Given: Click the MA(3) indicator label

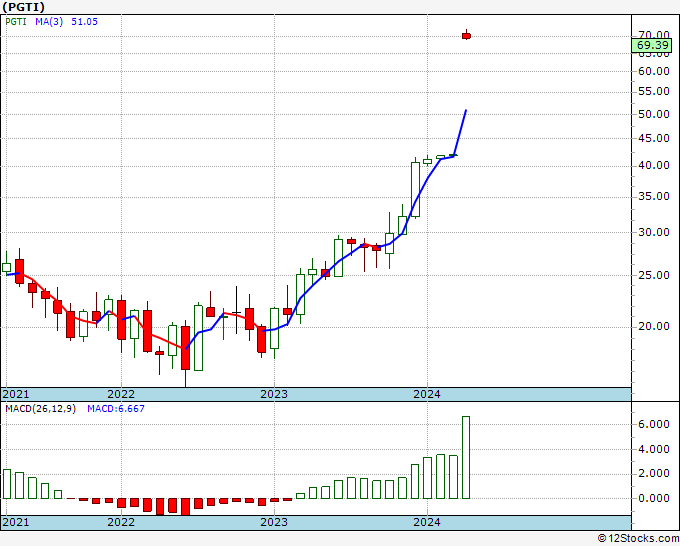Looking at the screenshot, I should 49,22.
